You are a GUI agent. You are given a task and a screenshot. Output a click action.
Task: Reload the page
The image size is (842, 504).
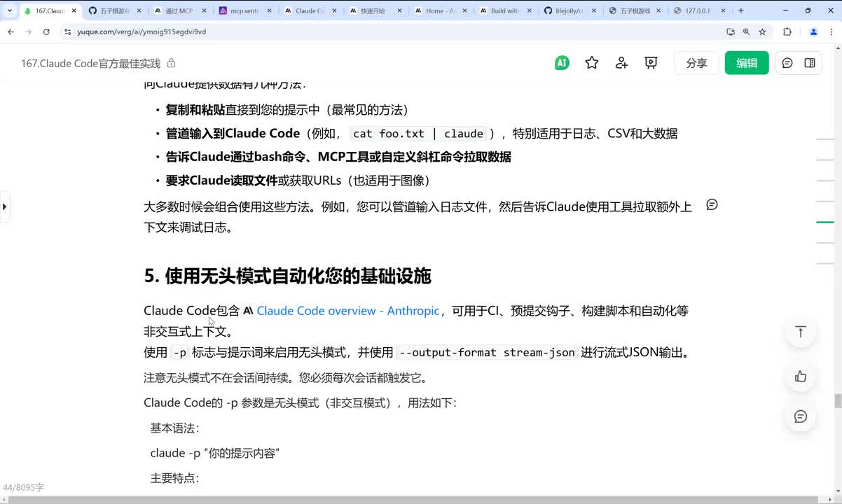click(x=46, y=31)
